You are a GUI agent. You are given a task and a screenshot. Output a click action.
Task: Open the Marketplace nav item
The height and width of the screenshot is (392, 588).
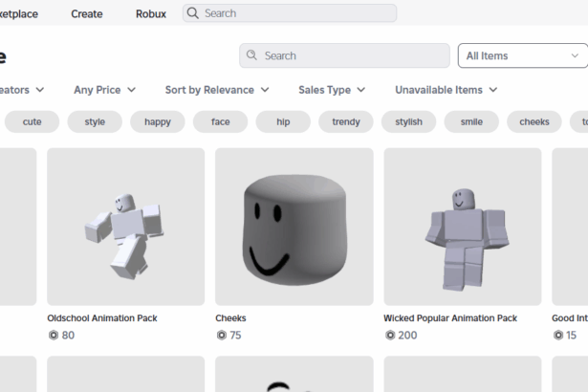click(x=19, y=14)
